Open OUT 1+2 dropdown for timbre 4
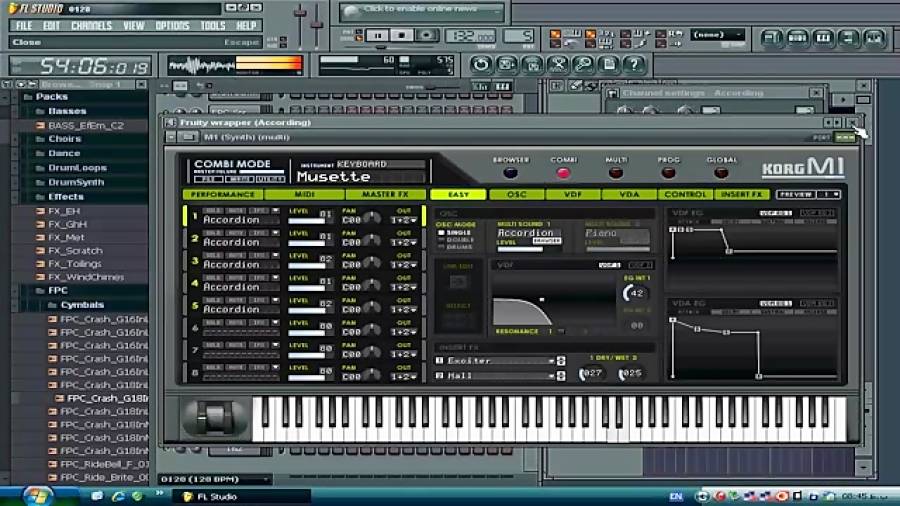This screenshot has height=506, width=900. tap(404, 287)
